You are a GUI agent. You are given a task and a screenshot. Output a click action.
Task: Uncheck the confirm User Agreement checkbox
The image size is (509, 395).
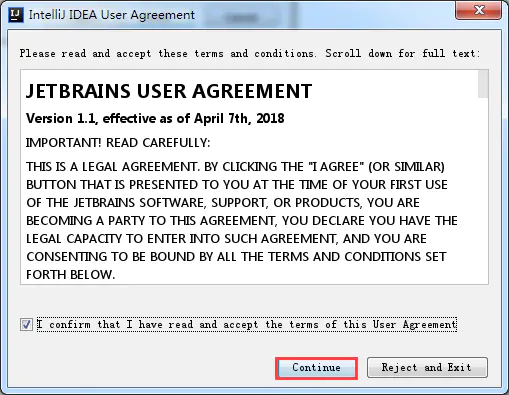26,324
